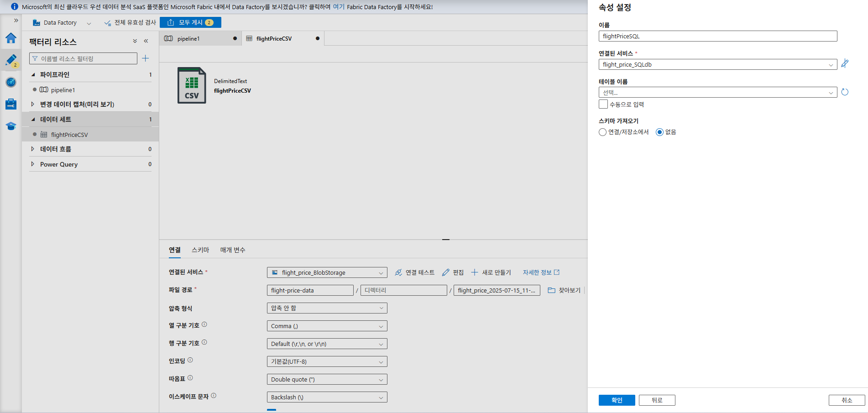Viewport: 868px width, 413px height.
Task: Click the flight_price_2025-07-15 file name field
Action: pyautogui.click(x=497, y=290)
